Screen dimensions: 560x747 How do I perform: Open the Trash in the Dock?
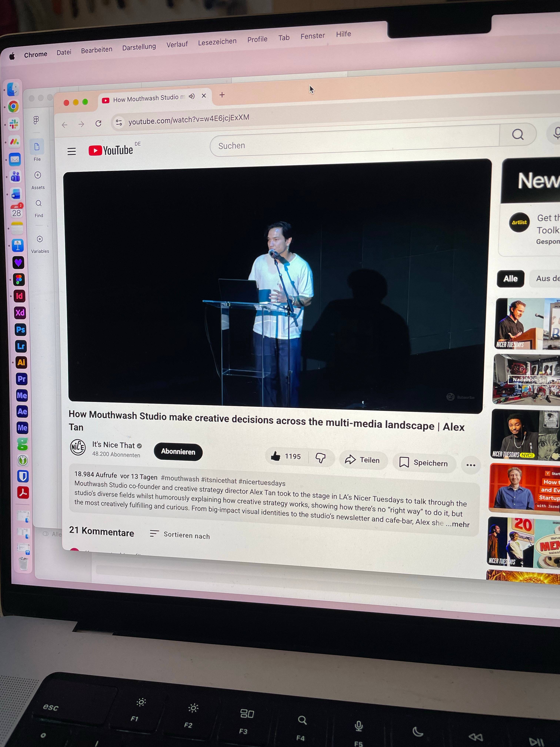coord(23,564)
